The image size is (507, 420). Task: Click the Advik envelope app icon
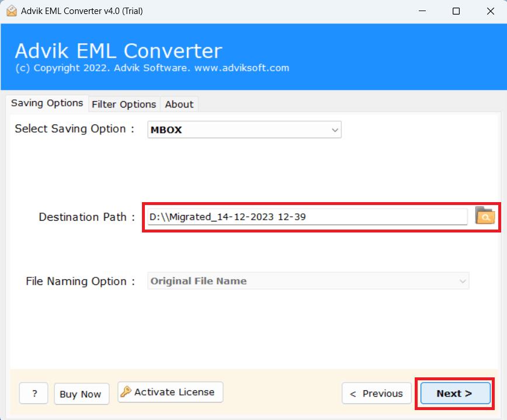pos(12,11)
